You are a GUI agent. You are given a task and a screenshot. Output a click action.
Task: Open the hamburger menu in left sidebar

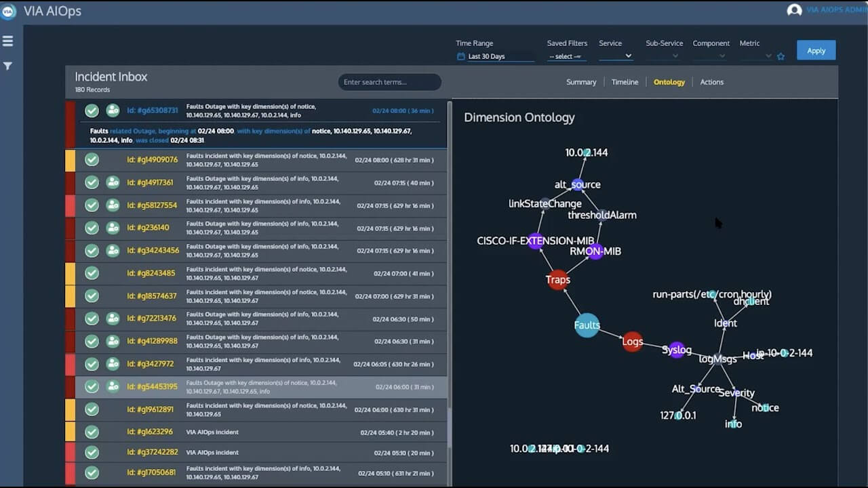(x=8, y=41)
